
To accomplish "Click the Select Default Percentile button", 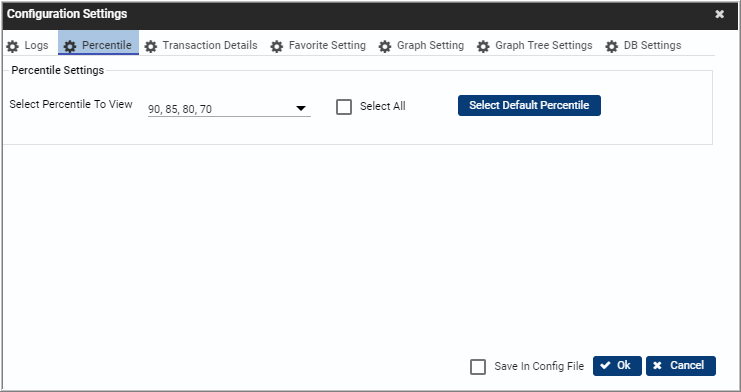I will 529,105.
